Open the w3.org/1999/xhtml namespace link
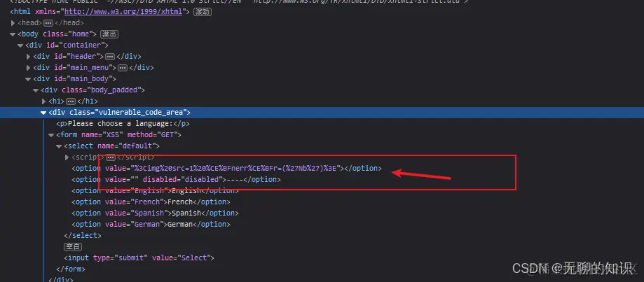Image resolution: width=644 pixels, height=282 pixels. [x=123, y=11]
